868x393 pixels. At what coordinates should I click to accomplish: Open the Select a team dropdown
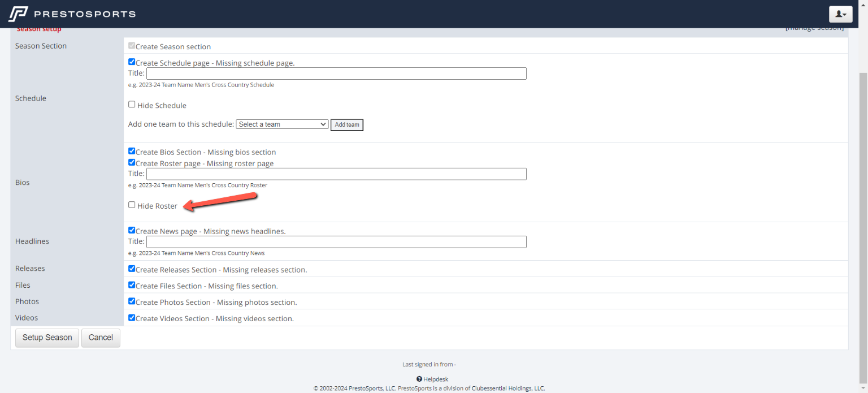(x=282, y=124)
